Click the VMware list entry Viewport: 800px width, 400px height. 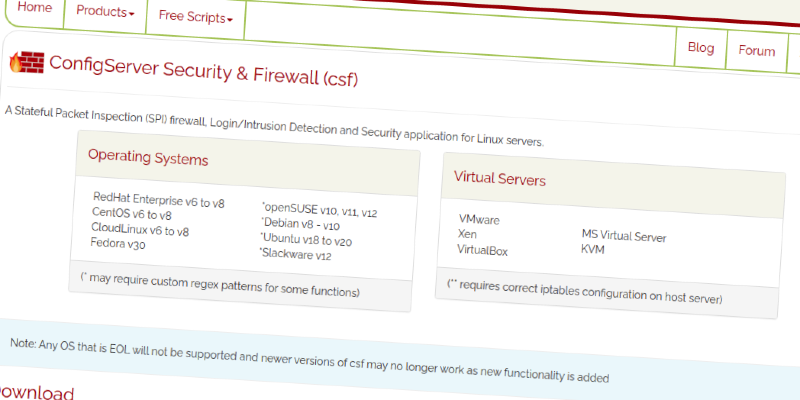(x=479, y=219)
